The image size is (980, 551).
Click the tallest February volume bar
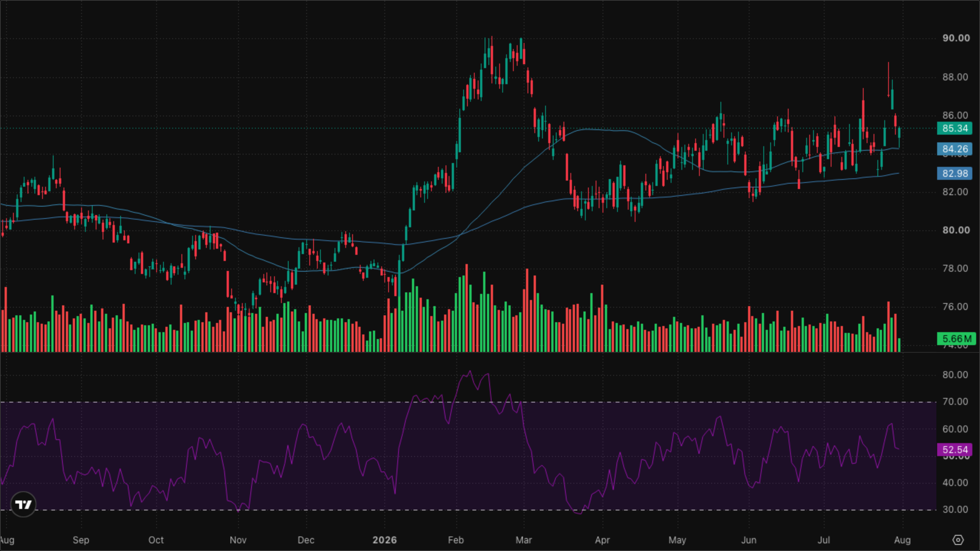[466, 308]
